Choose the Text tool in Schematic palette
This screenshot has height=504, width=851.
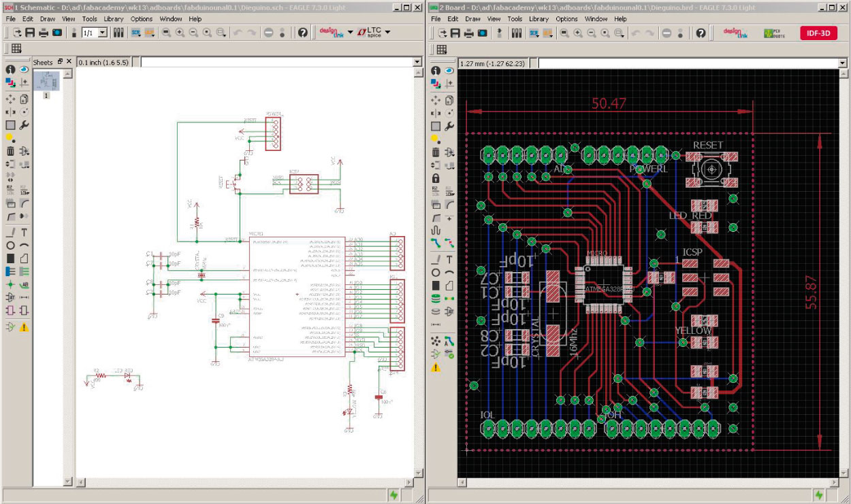(24, 233)
